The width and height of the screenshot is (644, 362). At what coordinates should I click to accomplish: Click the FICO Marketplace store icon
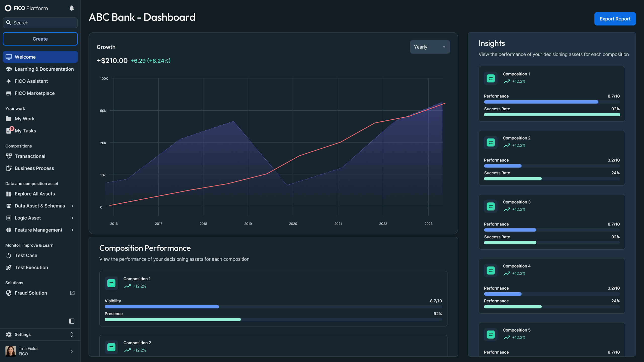[x=9, y=93]
